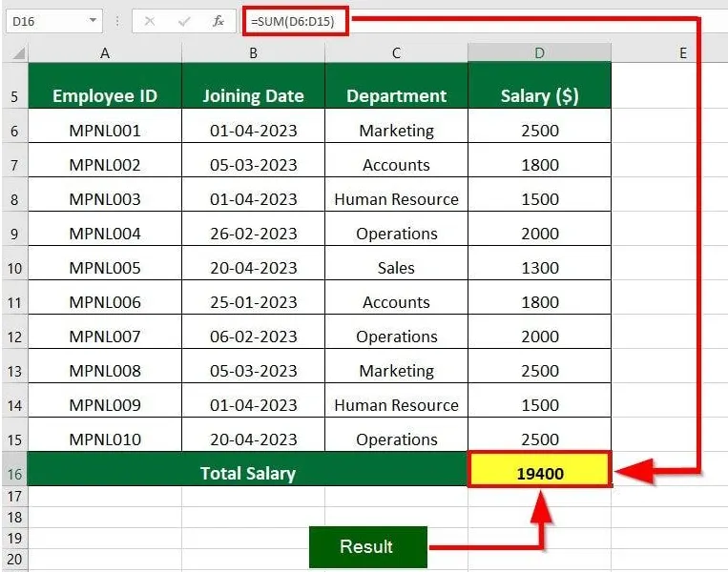This screenshot has width=728, height=572.
Task: Click date 25-01-2023 cell
Action: coord(253,297)
